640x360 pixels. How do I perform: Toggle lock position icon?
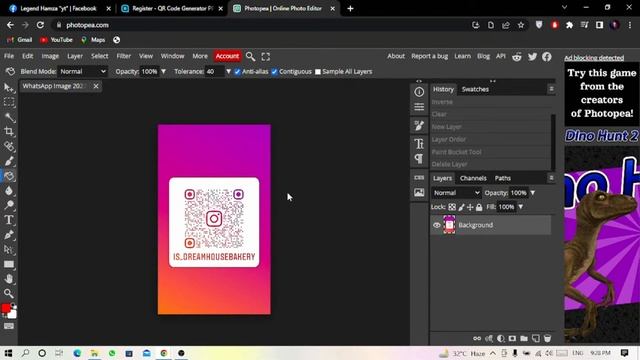point(470,207)
